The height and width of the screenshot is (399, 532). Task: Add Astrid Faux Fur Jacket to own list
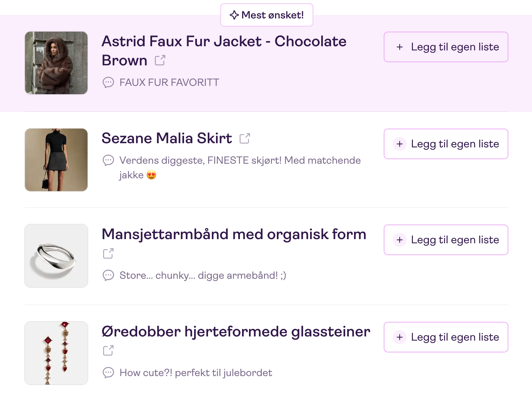[446, 47]
